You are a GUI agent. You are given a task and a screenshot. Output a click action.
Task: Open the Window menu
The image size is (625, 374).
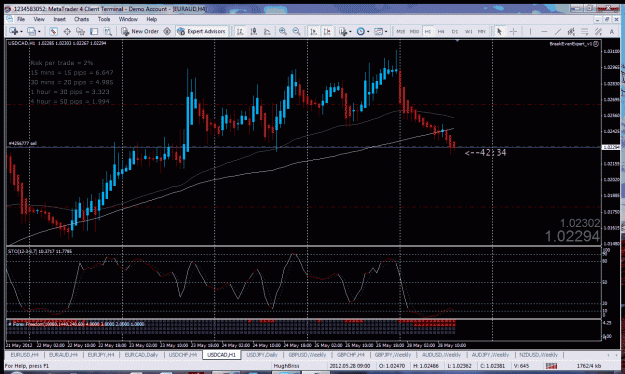coord(128,19)
